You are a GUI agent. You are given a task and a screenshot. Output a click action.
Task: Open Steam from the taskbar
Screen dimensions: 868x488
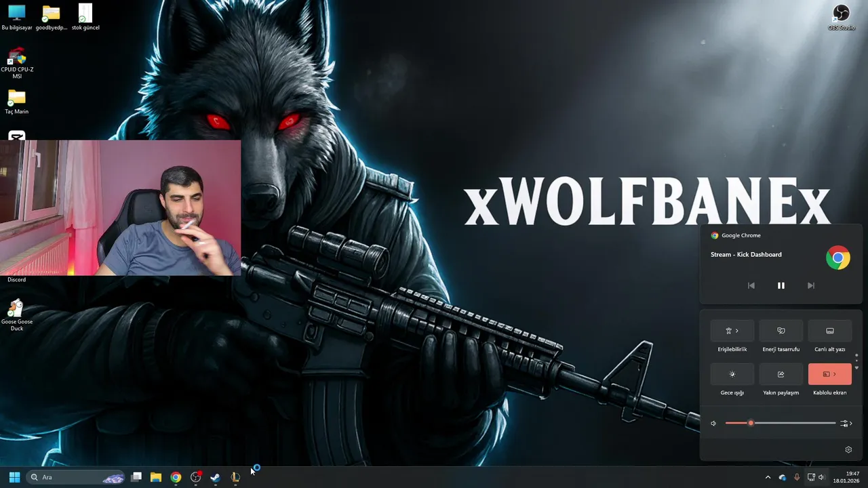pyautogui.click(x=216, y=477)
